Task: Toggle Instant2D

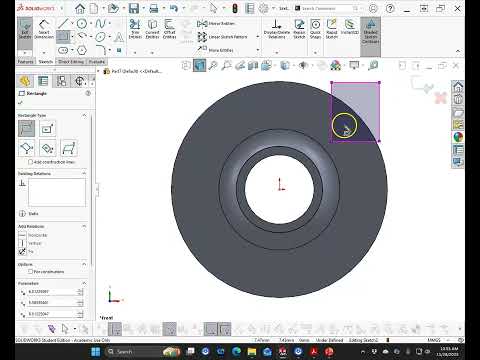Action: point(349,27)
